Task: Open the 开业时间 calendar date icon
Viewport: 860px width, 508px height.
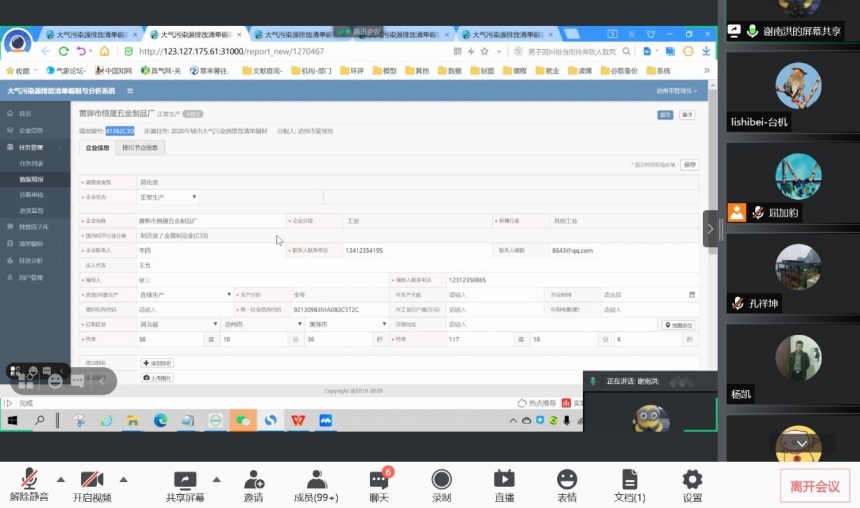Action: pos(692,295)
